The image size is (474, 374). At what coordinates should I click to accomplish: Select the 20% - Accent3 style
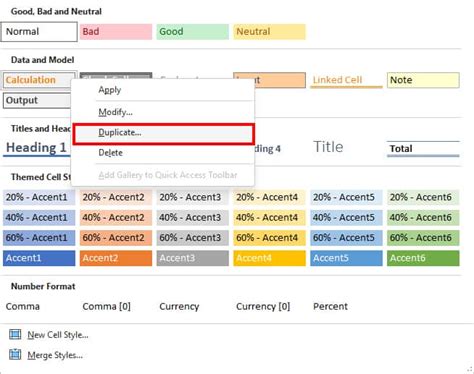coord(193,197)
